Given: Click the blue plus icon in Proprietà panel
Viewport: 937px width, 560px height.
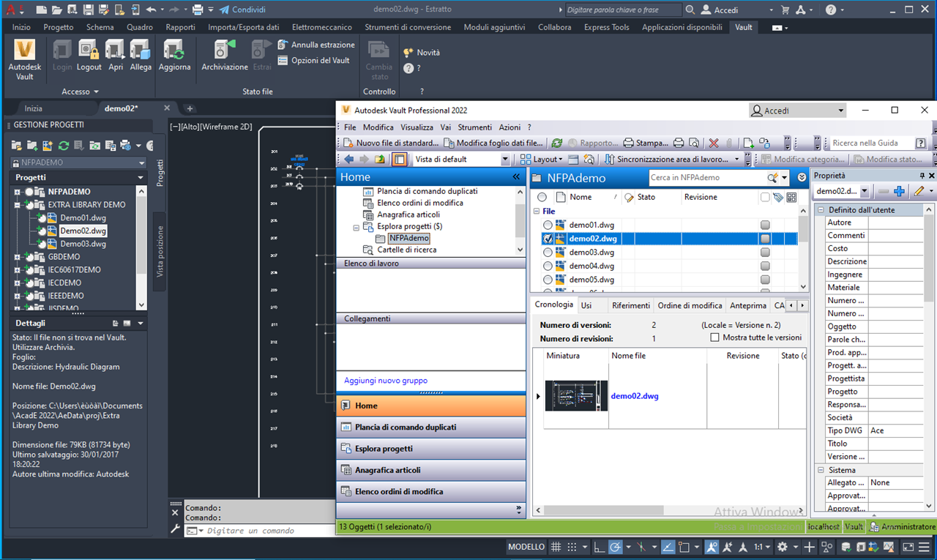Looking at the screenshot, I should coord(899,191).
